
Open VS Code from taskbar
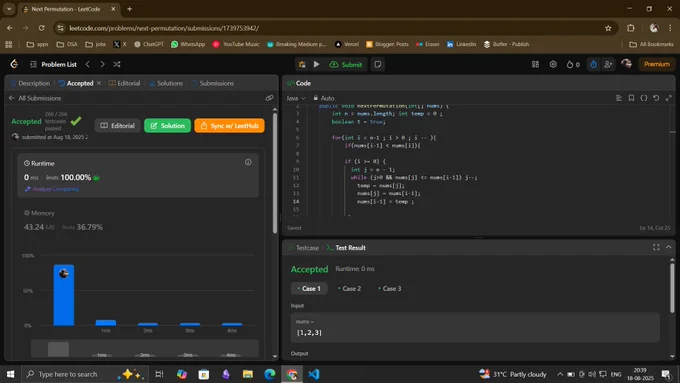coord(314,374)
